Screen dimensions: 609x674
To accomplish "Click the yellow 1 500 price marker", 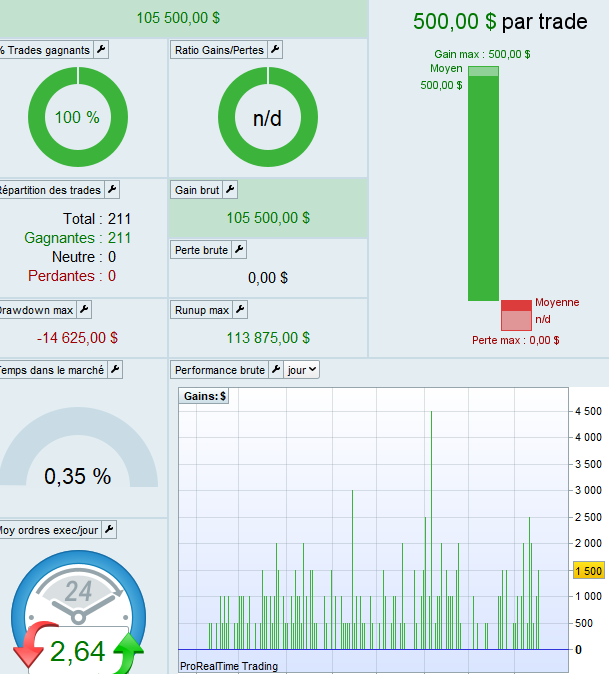I will (589, 571).
